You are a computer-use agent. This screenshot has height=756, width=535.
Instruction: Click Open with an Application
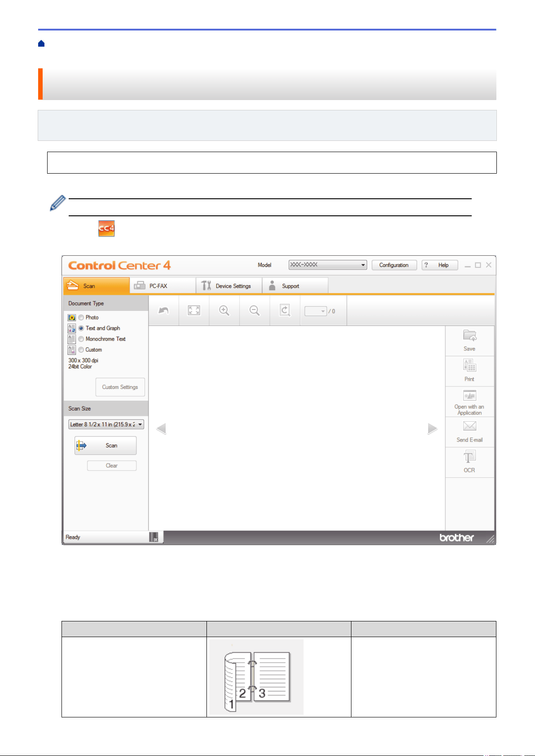pos(469,402)
